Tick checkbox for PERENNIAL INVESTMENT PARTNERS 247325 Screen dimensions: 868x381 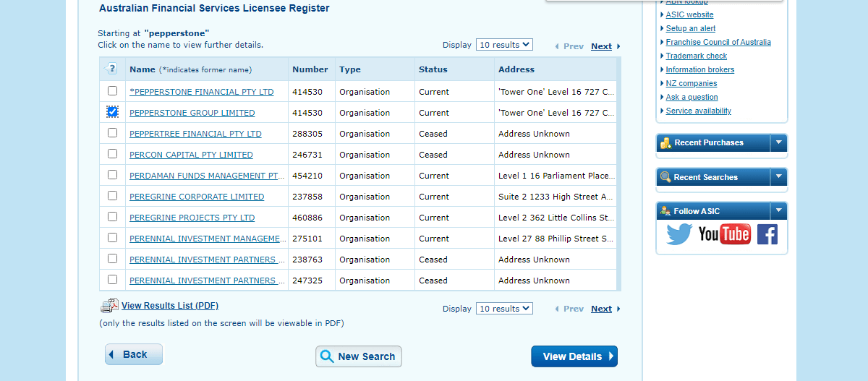tap(112, 280)
